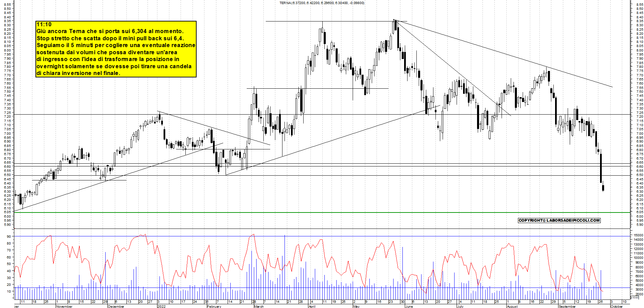Click the 90 oscillator scale value

(9, 236)
